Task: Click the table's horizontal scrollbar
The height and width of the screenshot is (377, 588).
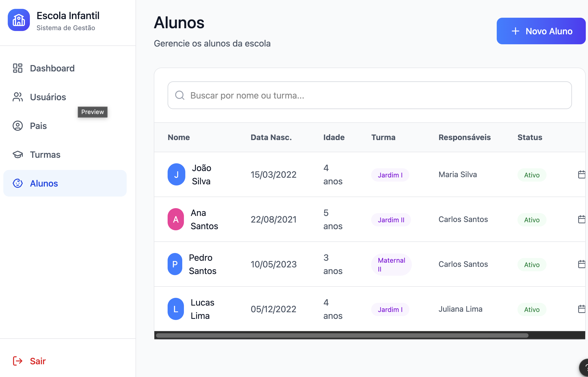Action: point(342,335)
